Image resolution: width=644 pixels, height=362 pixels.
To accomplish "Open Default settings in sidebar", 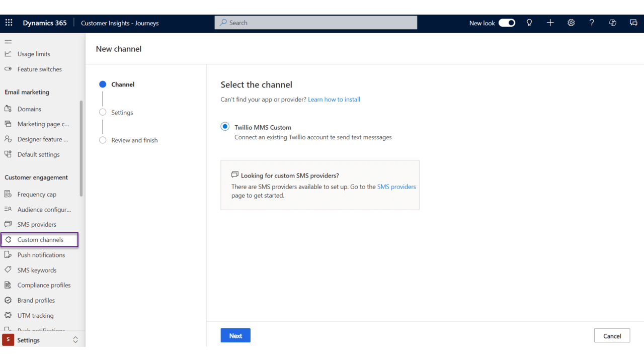I will click(38, 154).
